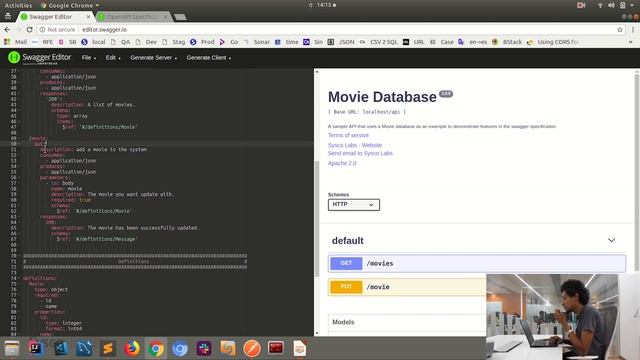Viewport: 640px width, 360px height.
Task: Launch Firefox from dock
Action: point(132,349)
